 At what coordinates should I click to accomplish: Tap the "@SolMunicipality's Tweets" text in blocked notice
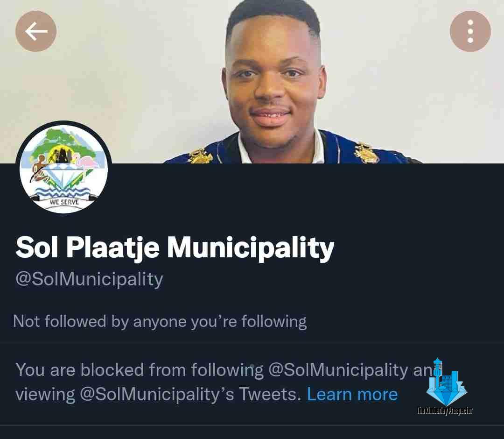[x=189, y=395]
